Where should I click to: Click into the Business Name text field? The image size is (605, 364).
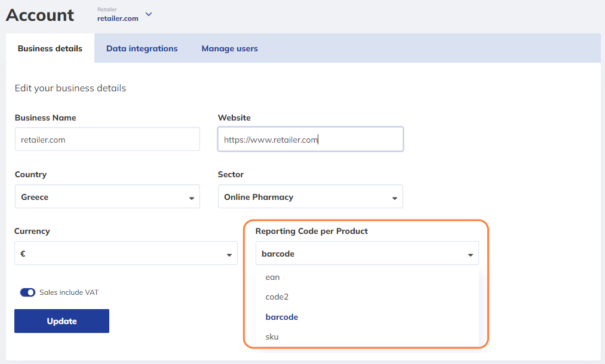(x=107, y=140)
